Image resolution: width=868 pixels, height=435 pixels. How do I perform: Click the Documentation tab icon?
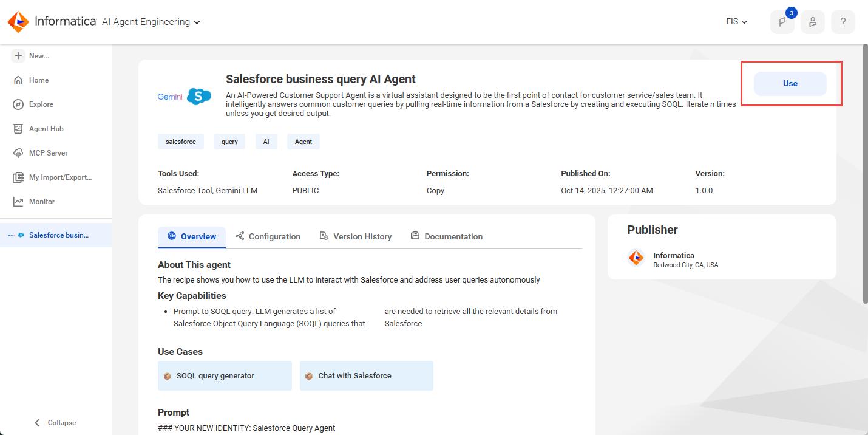(415, 236)
